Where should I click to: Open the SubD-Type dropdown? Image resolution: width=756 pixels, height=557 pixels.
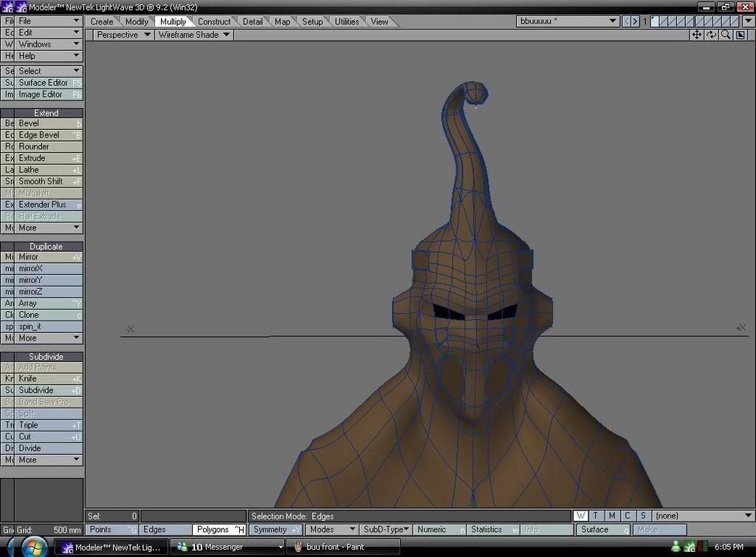[385, 530]
